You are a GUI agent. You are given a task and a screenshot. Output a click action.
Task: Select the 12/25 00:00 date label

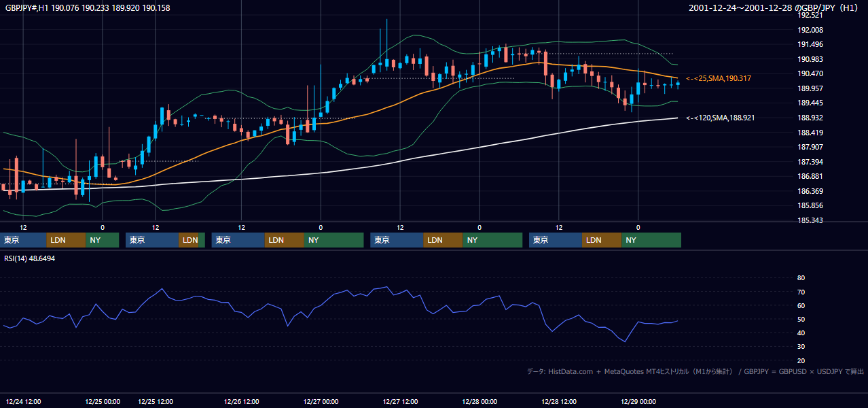[x=103, y=402]
